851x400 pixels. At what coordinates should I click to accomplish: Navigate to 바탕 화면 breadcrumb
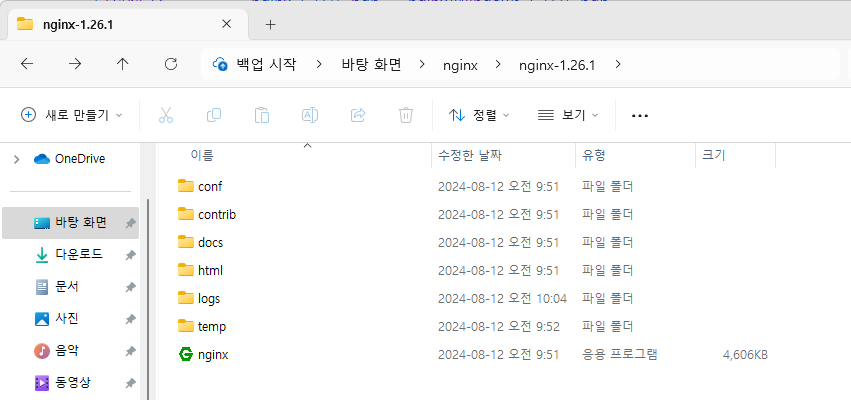click(371, 65)
